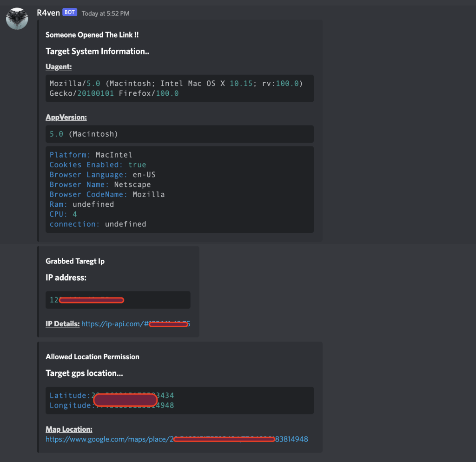Click the R4ven raven avatar
The height and width of the screenshot is (462, 476).
(x=17, y=19)
